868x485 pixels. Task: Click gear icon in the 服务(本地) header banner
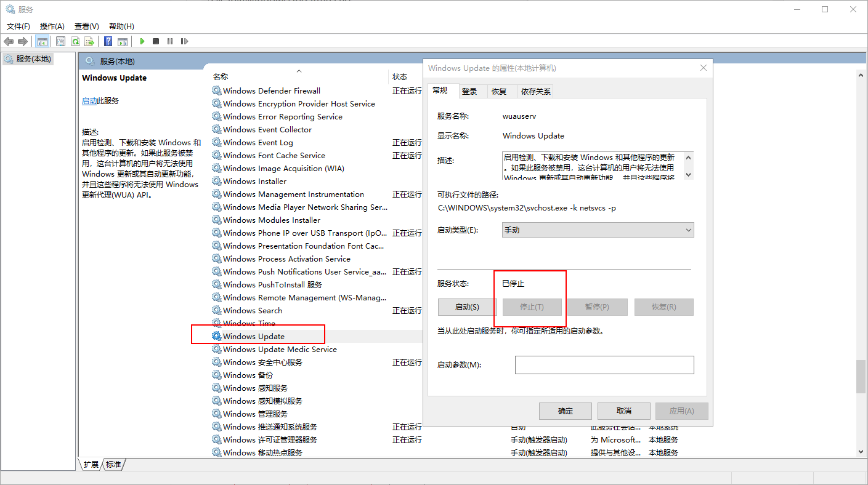(x=90, y=61)
